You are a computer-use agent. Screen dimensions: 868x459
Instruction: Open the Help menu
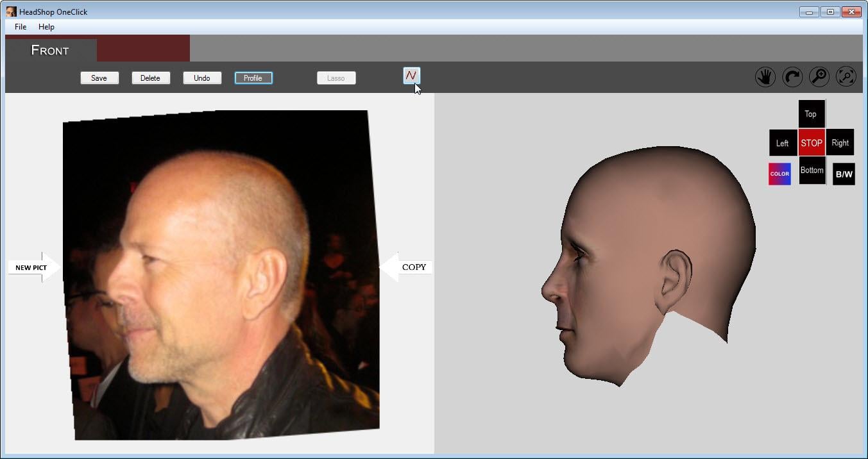click(46, 27)
